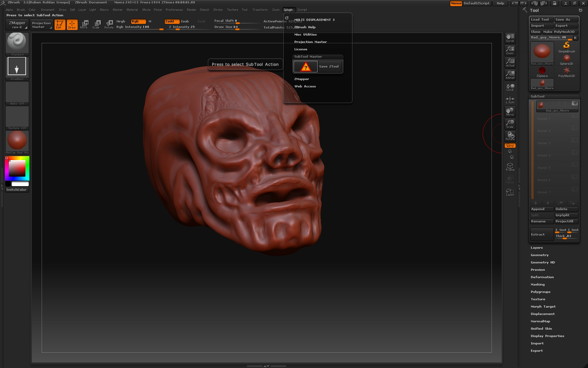Activate Edit mode button
Image resolution: width=588 pixels, height=368 pixels.
[60, 25]
